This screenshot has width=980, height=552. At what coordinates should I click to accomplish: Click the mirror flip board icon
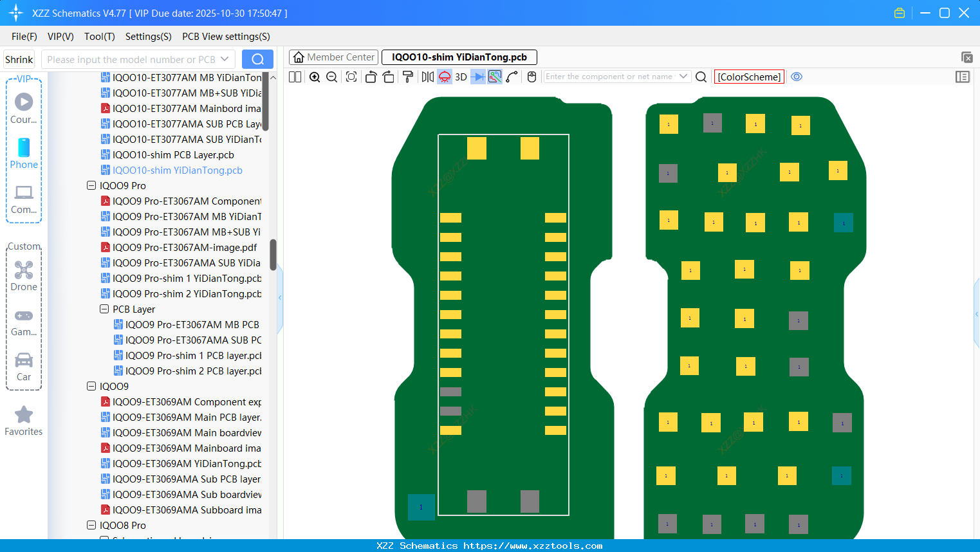(x=427, y=77)
